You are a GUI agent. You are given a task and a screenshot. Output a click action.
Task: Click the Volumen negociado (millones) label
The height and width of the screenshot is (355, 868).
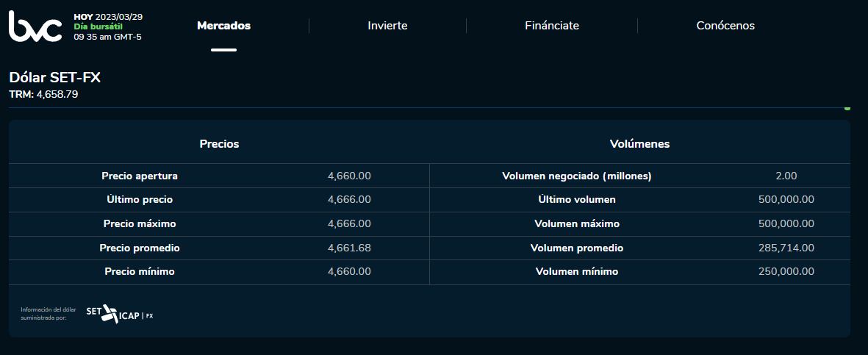coord(577,176)
